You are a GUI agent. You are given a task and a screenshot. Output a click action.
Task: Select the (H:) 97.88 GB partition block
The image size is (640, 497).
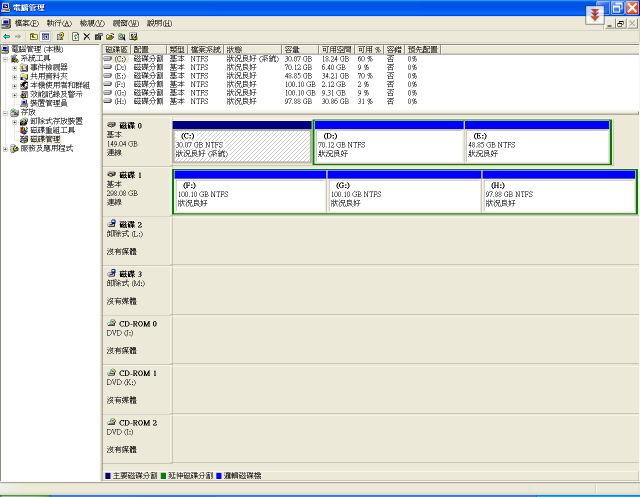pyautogui.click(x=559, y=191)
